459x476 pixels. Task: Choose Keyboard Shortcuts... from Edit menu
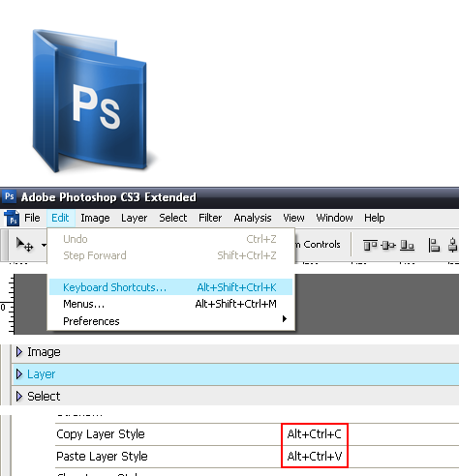(x=170, y=287)
